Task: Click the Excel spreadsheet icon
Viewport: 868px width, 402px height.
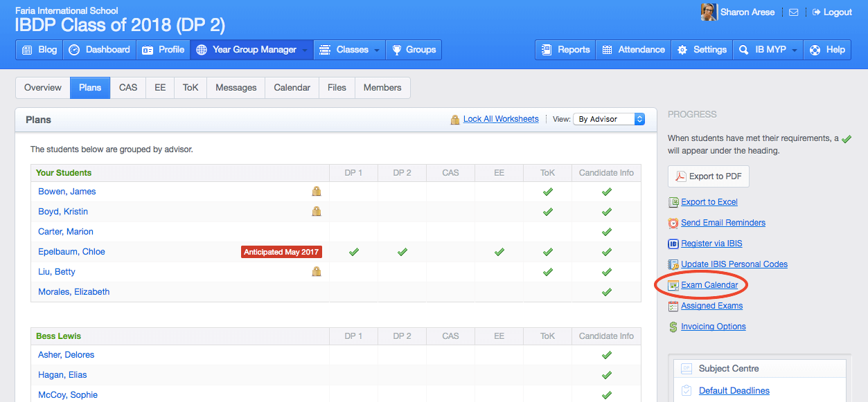Action: [673, 202]
